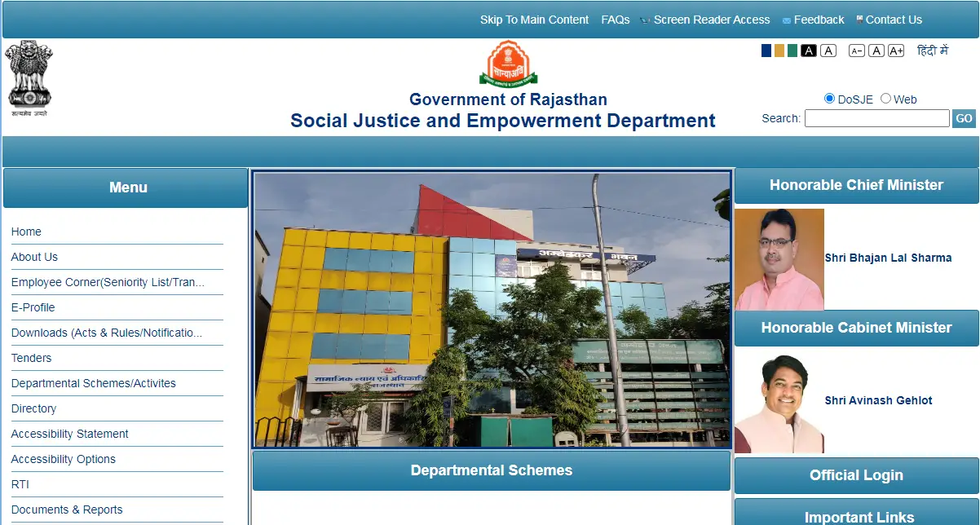Open Directory menu item
980x525 pixels.
[33, 408]
